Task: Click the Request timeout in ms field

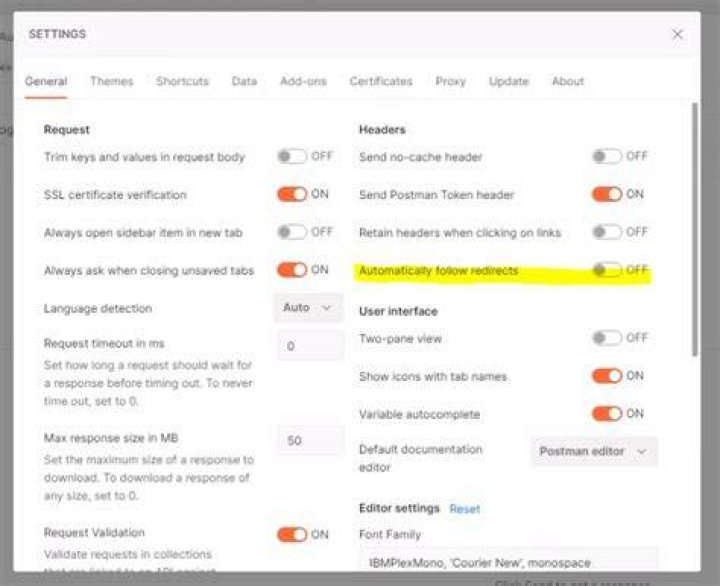Action: 310,346
